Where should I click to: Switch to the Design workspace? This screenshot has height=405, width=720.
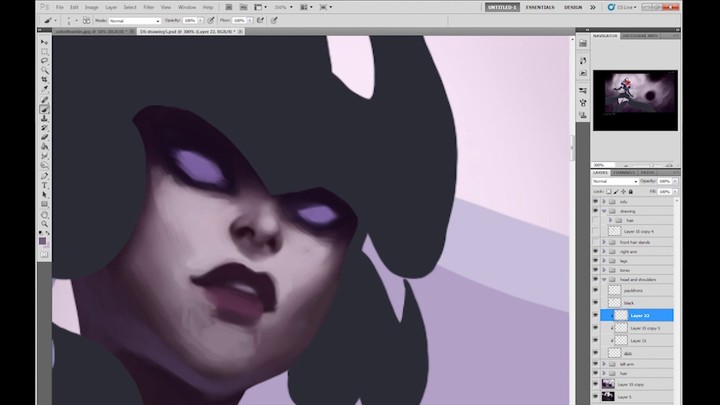pos(573,7)
